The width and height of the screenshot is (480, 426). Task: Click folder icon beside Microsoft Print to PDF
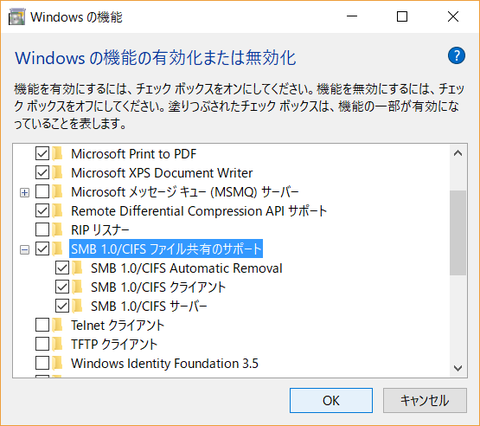coord(57,154)
